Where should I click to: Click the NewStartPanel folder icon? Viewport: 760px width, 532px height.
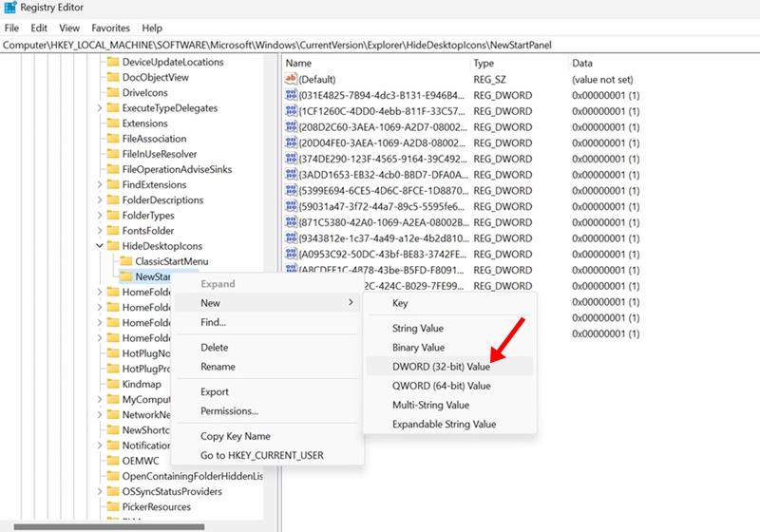pos(126,276)
